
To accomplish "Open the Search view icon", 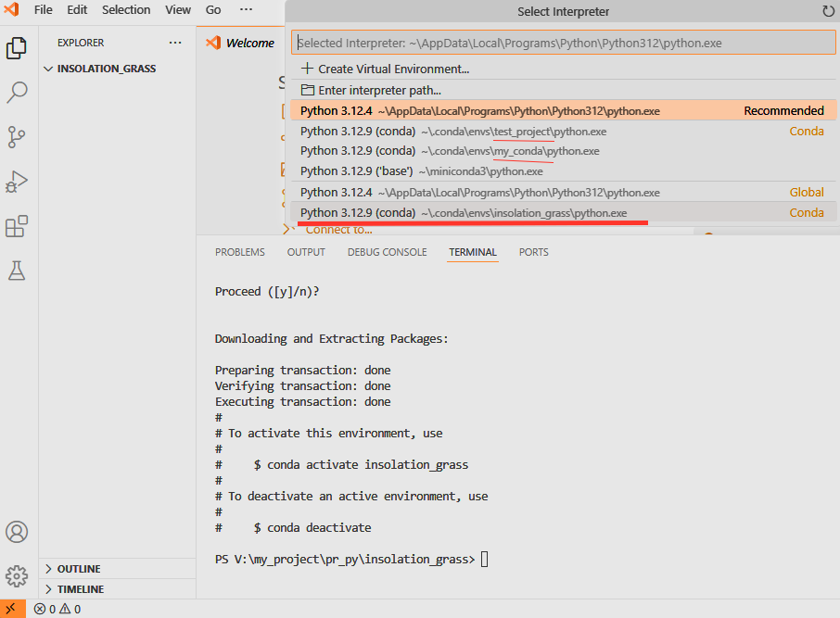I will point(17,93).
